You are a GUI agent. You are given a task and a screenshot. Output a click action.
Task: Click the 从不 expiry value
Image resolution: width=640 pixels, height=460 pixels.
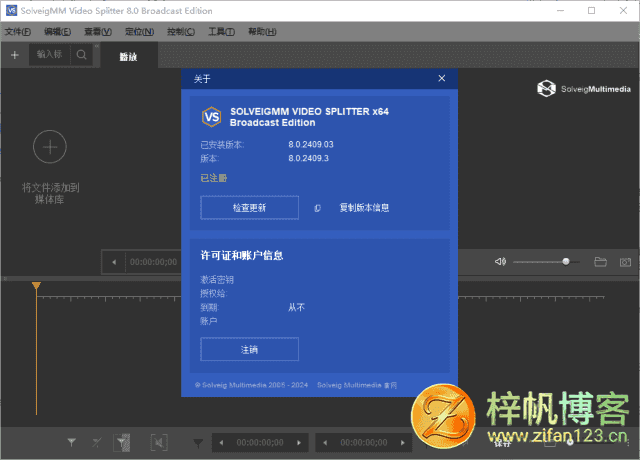pos(296,307)
